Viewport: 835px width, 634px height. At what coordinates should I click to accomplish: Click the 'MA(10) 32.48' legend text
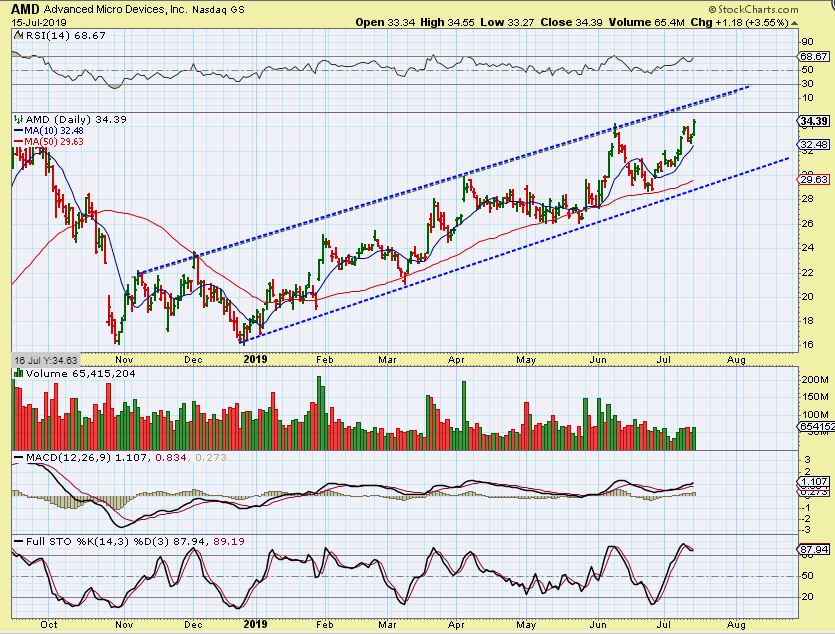pos(54,131)
